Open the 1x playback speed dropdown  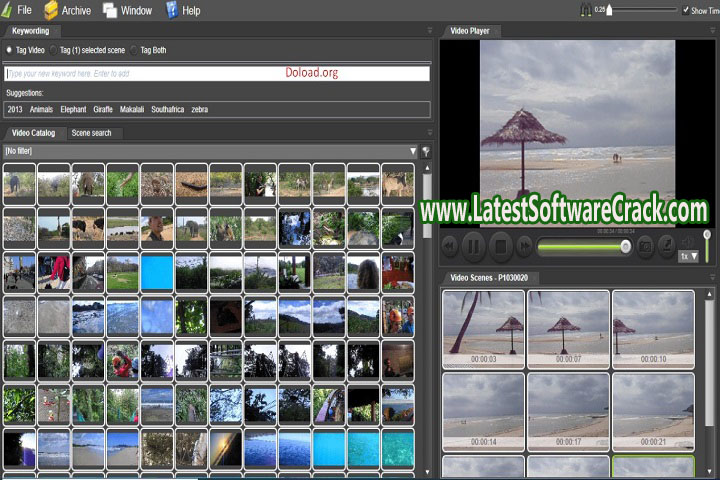coord(689,257)
